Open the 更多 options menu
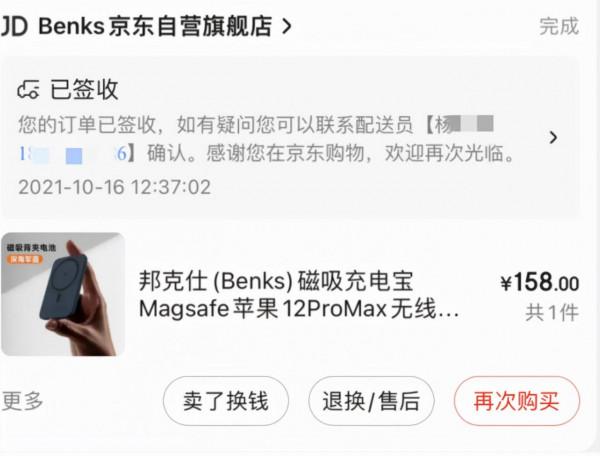Image resolution: width=600 pixels, height=456 pixels. 22,401
